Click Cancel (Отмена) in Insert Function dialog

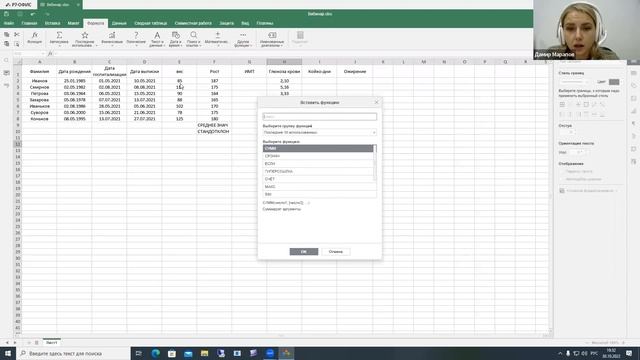pyautogui.click(x=336, y=251)
